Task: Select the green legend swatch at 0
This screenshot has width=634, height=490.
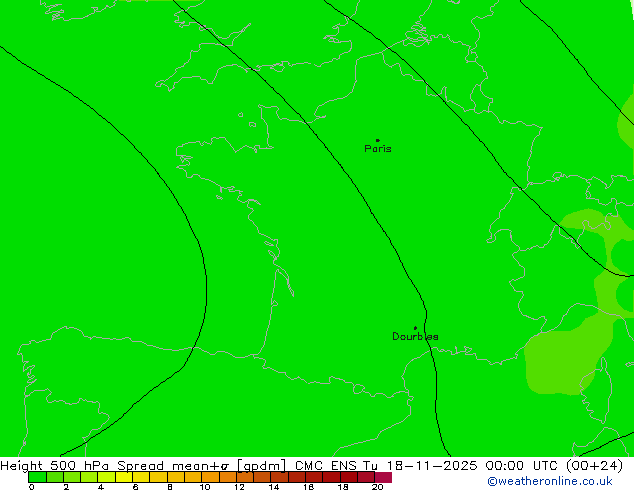Action: click(37, 477)
